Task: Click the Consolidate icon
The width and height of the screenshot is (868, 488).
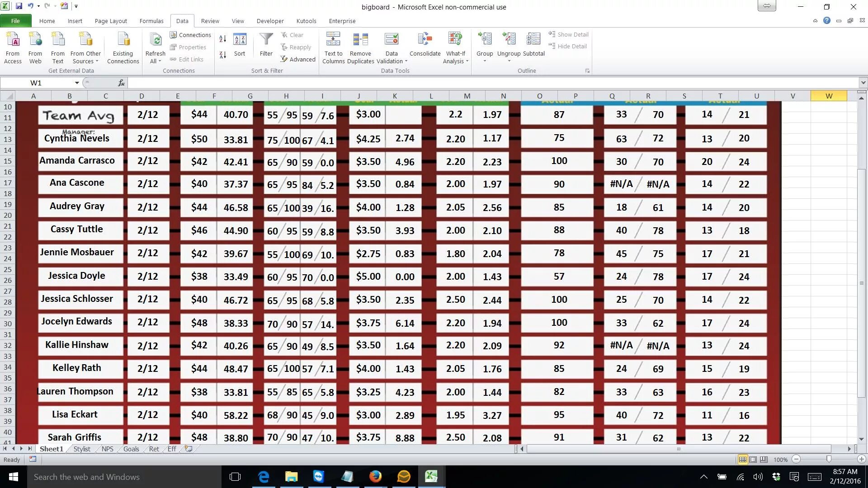Action: [425, 40]
